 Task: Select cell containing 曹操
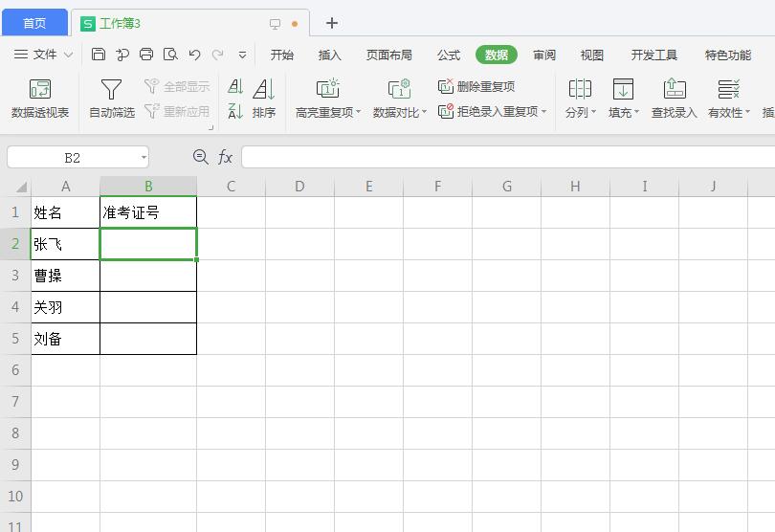[65, 276]
